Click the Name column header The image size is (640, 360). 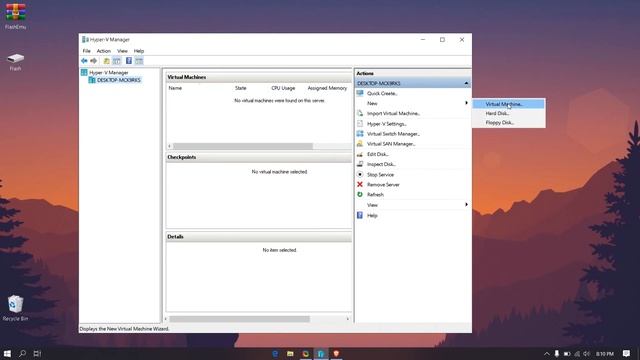pos(175,88)
